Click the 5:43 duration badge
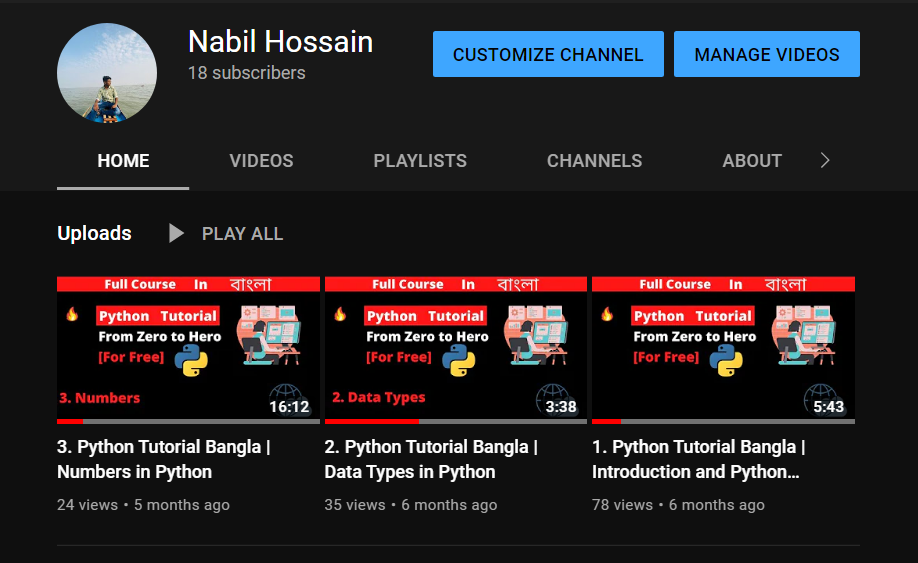918x563 pixels. click(x=828, y=407)
